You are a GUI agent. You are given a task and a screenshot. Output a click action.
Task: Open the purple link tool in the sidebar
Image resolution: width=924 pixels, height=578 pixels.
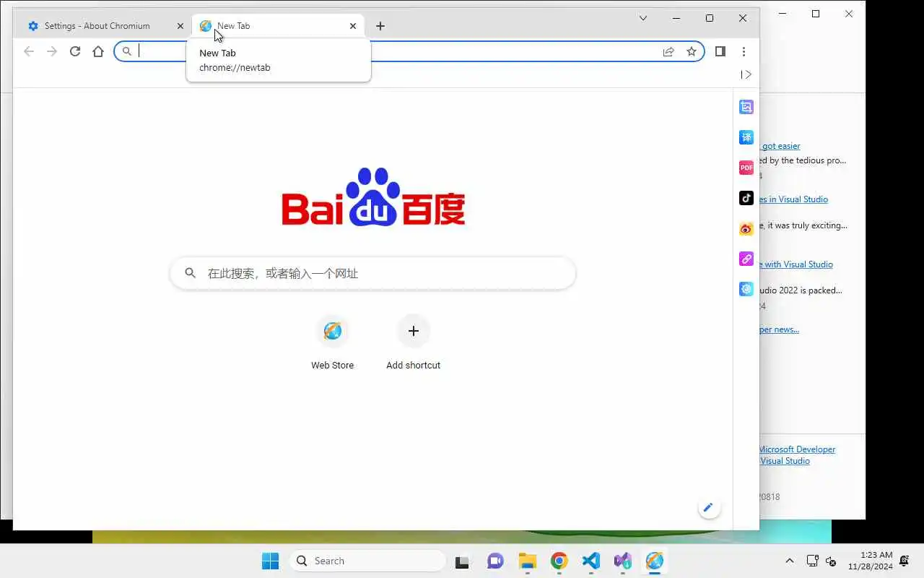pyautogui.click(x=746, y=259)
